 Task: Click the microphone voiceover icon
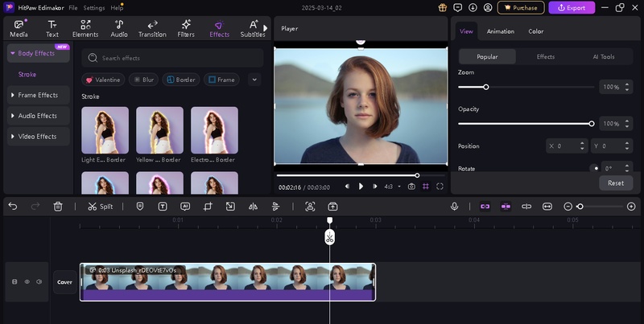pyautogui.click(x=454, y=207)
